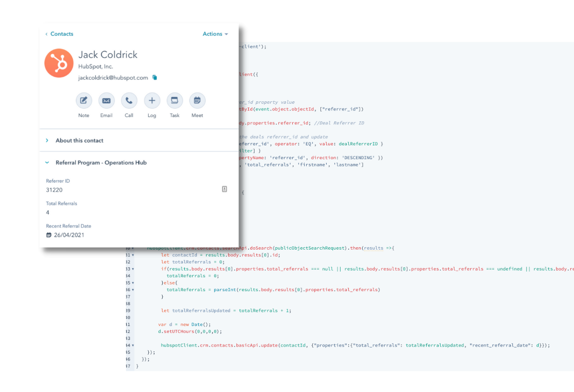This screenshot has height=392, width=574.
Task: Open property details icon beside Referrer ID
Action: click(x=224, y=189)
